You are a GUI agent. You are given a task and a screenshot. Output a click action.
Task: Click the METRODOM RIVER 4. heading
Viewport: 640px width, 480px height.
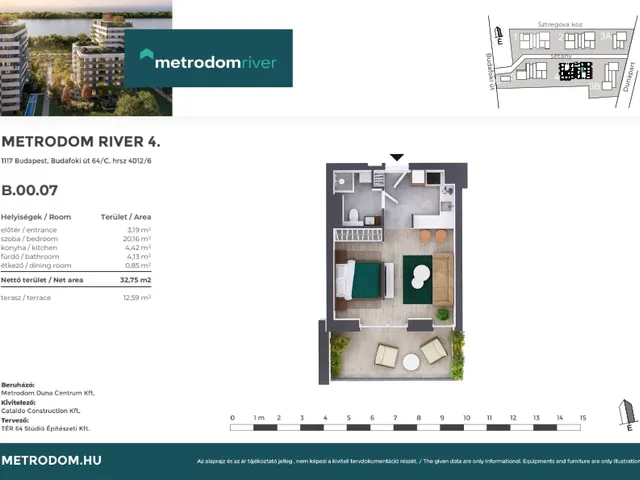pos(80,141)
